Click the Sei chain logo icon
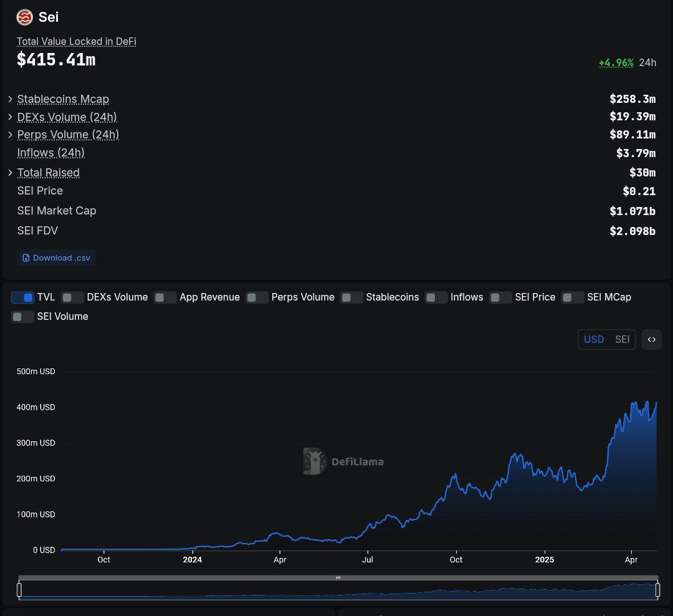 click(x=24, y=17)
